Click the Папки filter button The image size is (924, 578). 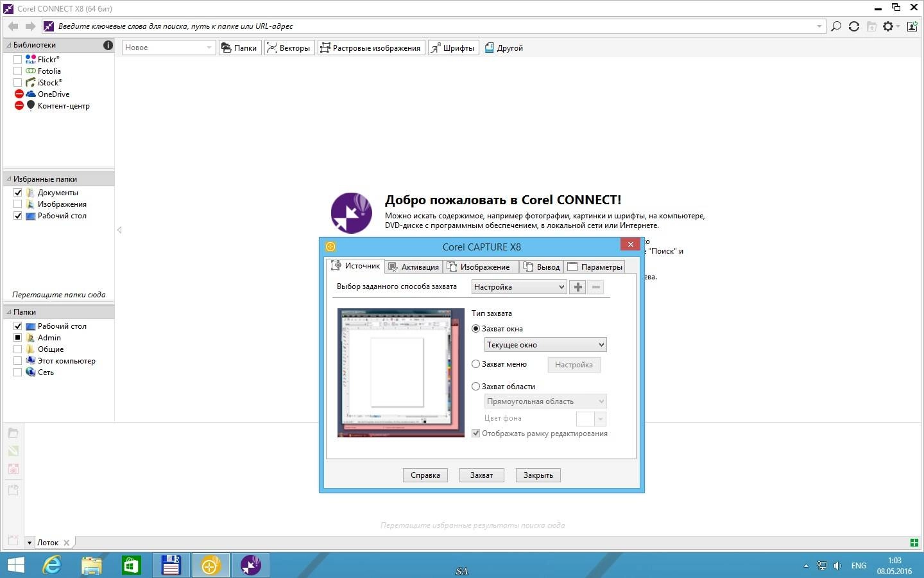click(x=240, y=48)
